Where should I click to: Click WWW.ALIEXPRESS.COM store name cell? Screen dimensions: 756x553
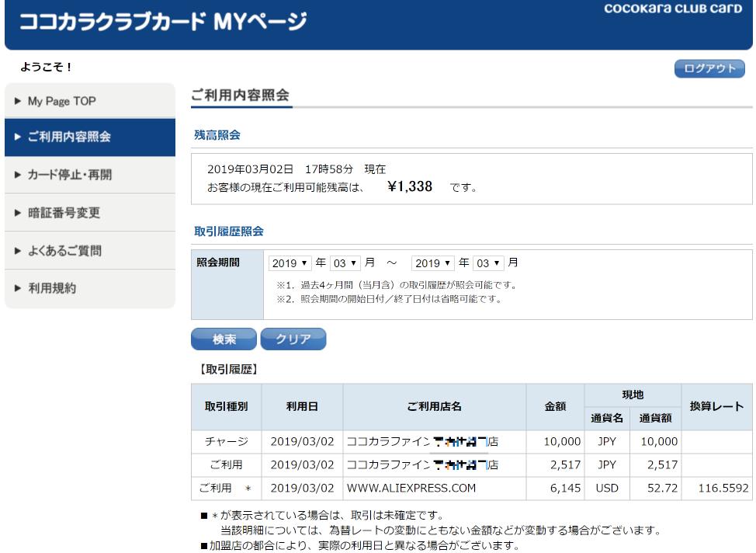point(435,489)
